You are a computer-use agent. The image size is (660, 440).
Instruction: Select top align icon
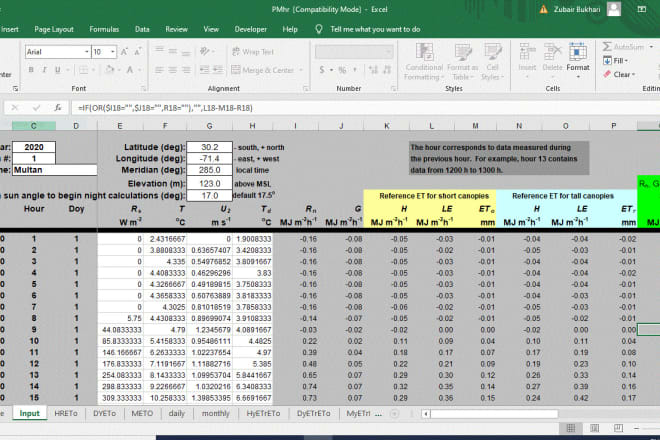click(x=160, y=51)
